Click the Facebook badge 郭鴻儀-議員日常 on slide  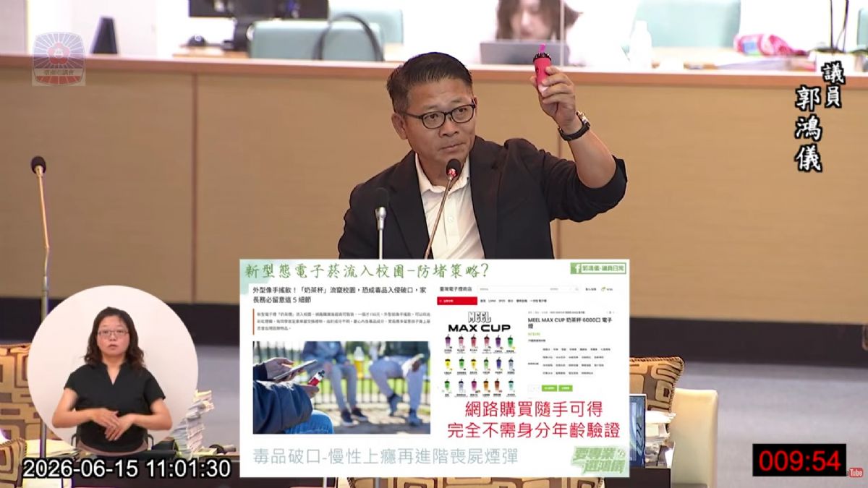click(598, 268)
